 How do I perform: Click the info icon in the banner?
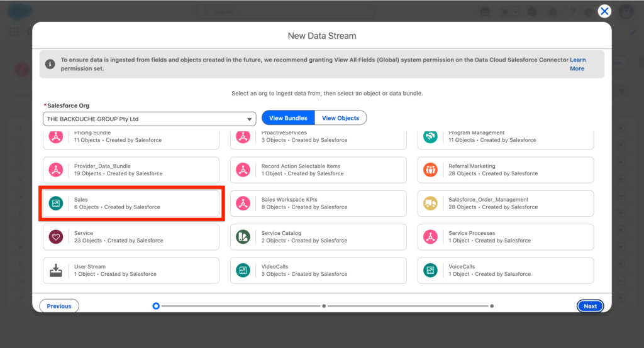50,64
